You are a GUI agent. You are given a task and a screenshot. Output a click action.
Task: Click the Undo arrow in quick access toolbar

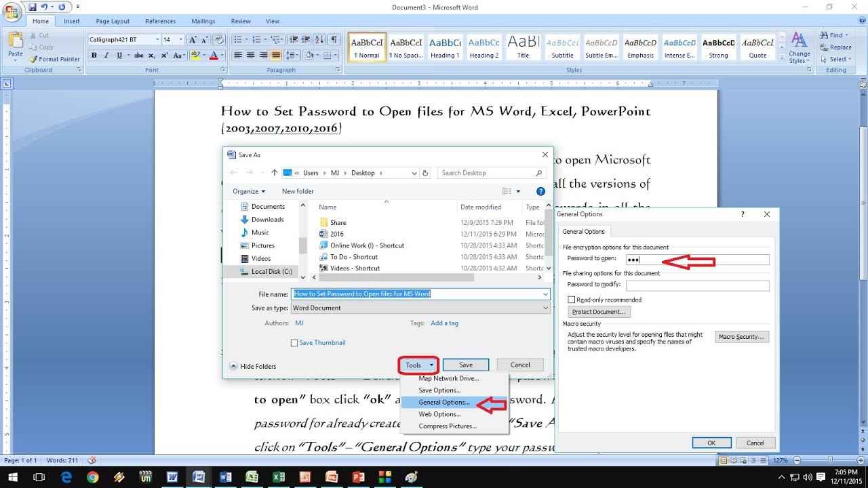[45, 7]
